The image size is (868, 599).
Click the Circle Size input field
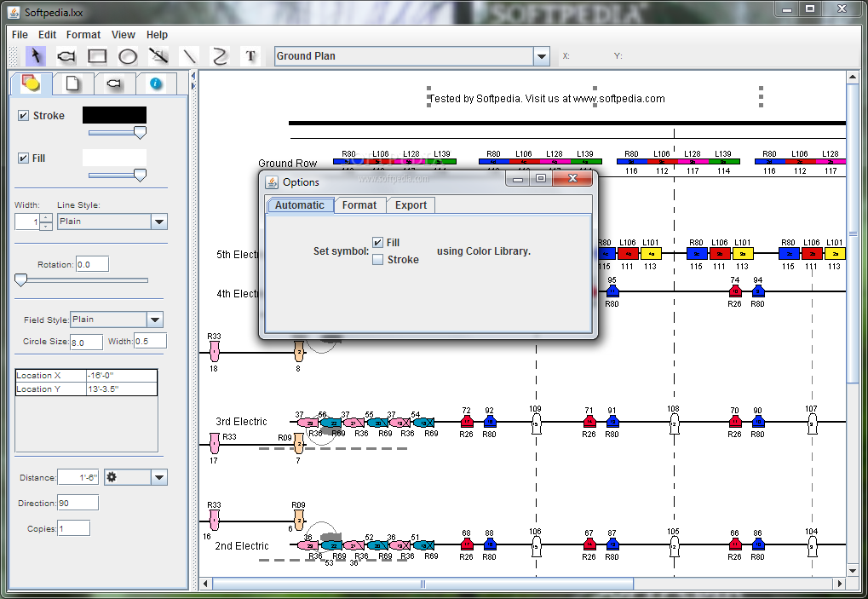[86, 343]
